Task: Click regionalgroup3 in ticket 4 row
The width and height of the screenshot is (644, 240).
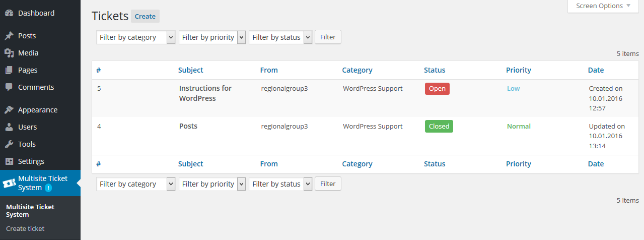Action: (284, 127)
